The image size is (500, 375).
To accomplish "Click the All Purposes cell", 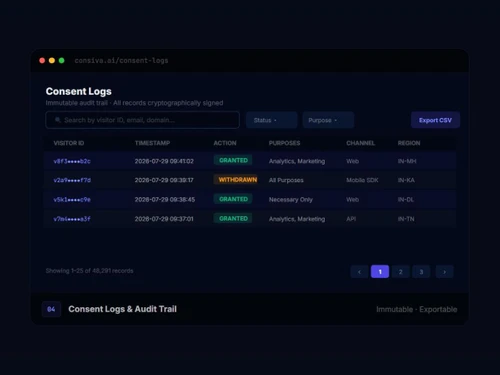I will (286, 180).
